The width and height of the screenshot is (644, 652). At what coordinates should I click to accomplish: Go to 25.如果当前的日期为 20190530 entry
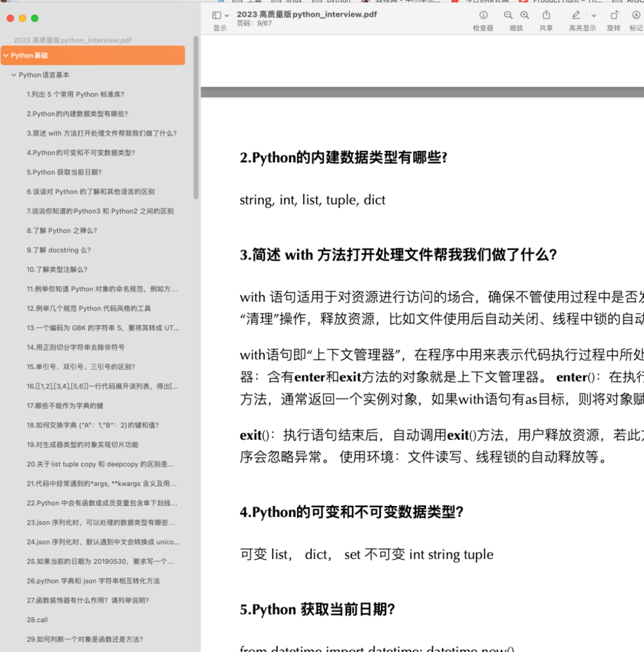coord(101,561)
